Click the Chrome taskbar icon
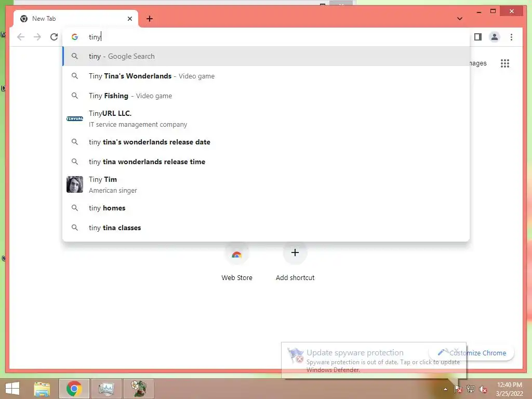Screen dimensions: 532x399 click(74, 389)
